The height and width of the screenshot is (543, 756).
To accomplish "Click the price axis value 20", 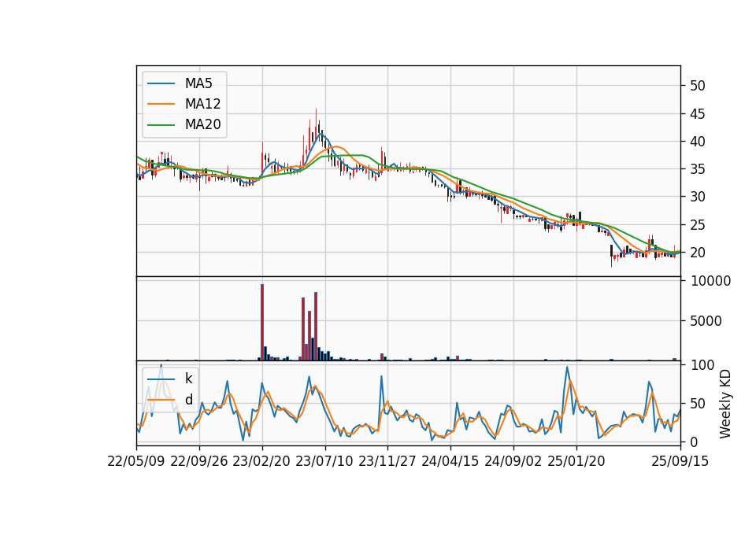I will 698,253.
